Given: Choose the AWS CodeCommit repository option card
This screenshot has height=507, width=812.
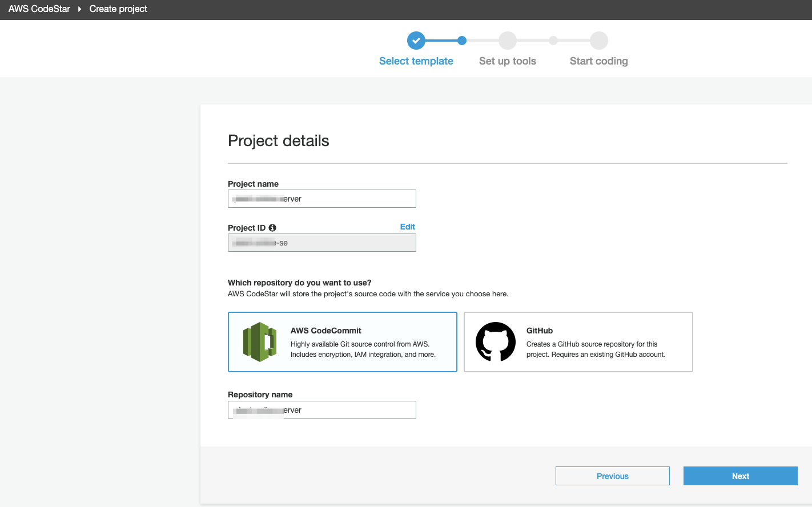Looking at the screenshot, I should (343, 342).
